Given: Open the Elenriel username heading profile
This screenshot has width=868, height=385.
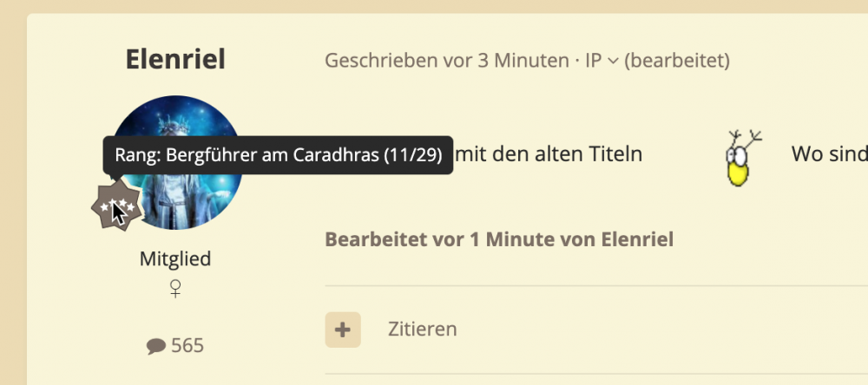Looking at the screenshot, I should 175,59.
